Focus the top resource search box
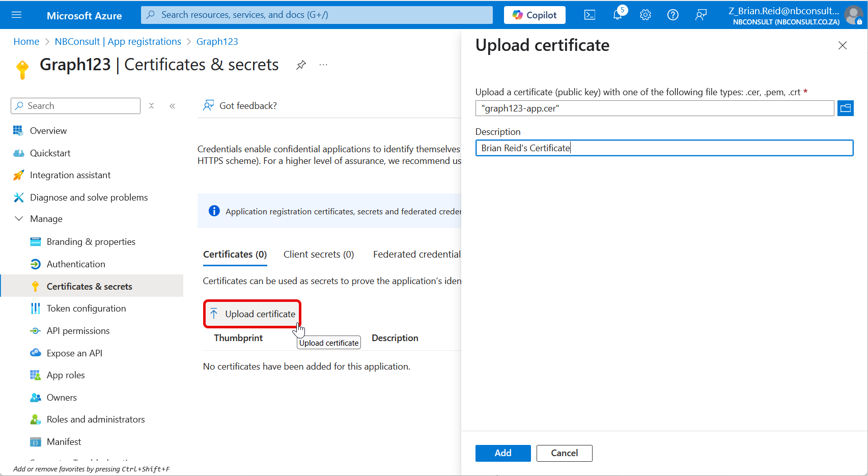The height and width of the screenshot is (476, 868). pyautogui.click(x=317, y=15)
